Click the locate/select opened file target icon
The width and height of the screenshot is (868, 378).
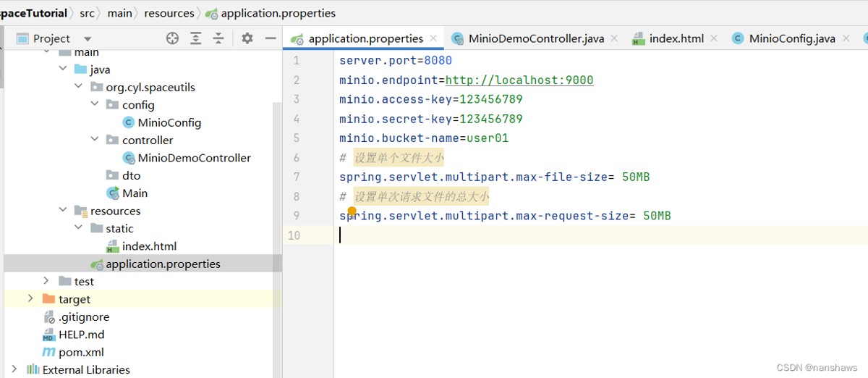tap(172, 38)
